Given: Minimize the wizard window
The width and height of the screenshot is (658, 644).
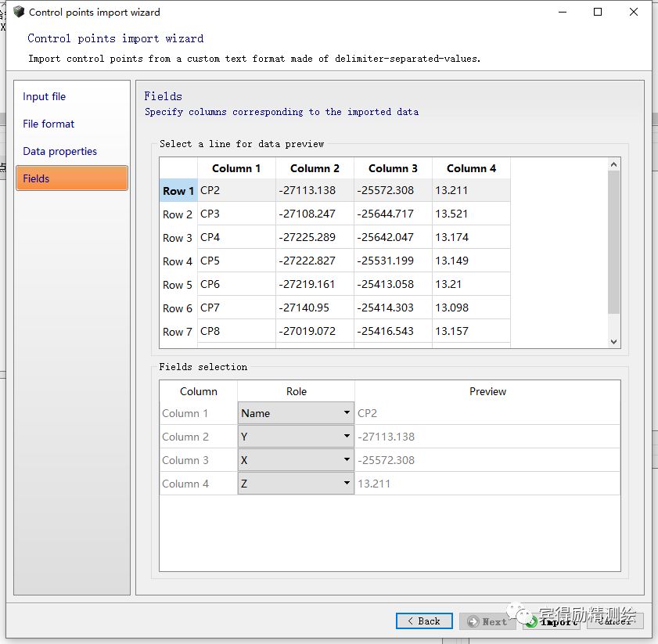Looking at the screenshot, I should [563, 12].
